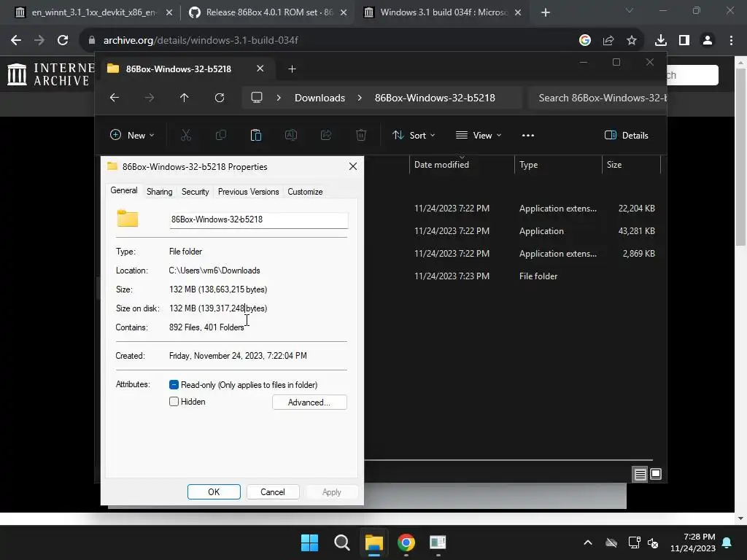747x560 pixels.
Task: Go back in Chrome browser
Action: pyautogui.click(x=16, y=41)
